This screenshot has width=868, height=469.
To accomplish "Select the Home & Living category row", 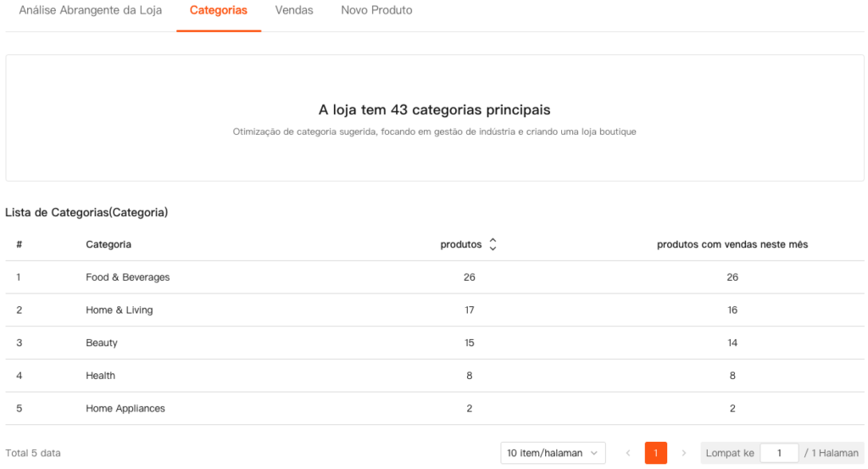I will coord(120,310).
